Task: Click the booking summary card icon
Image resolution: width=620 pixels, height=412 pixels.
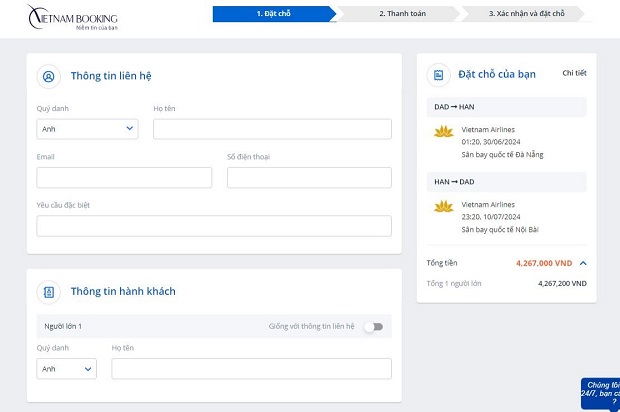Action: point(438,74)
